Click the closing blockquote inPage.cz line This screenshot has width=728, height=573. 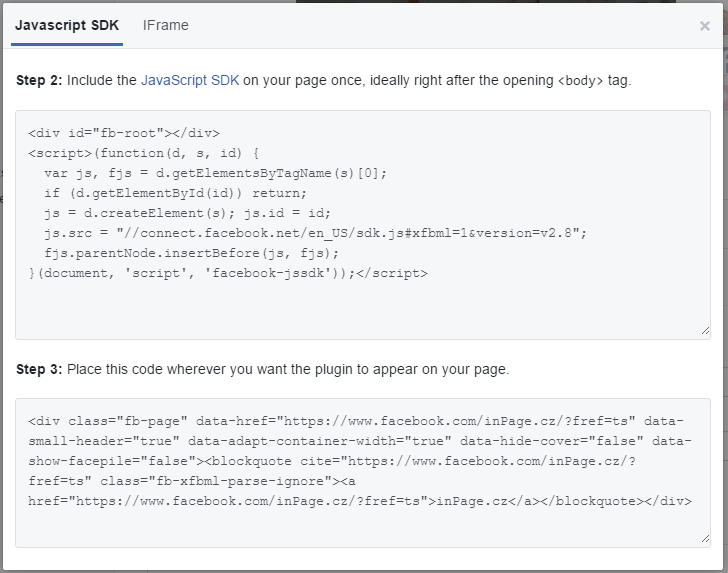coord(360,501)
